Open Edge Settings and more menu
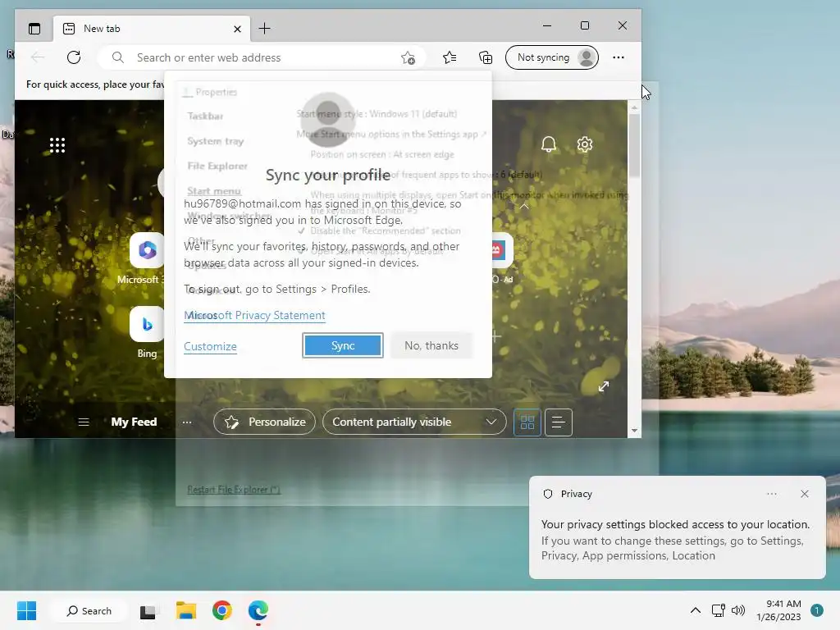This screenshot has width=840, height=630. (619, 57)
